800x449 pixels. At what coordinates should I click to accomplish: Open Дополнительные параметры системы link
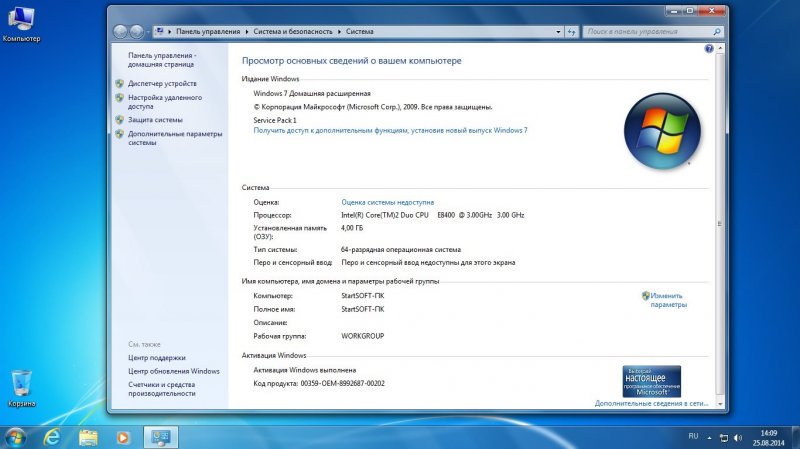pyautogui.click(x=175, y=138)
